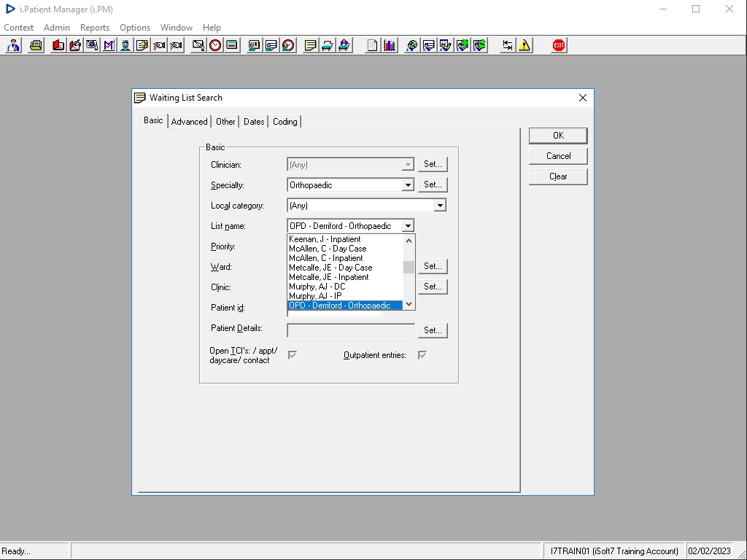Collapse the List name dropdown arrow
This screenshot has height=560, width=747.
(x=408, y=226)
